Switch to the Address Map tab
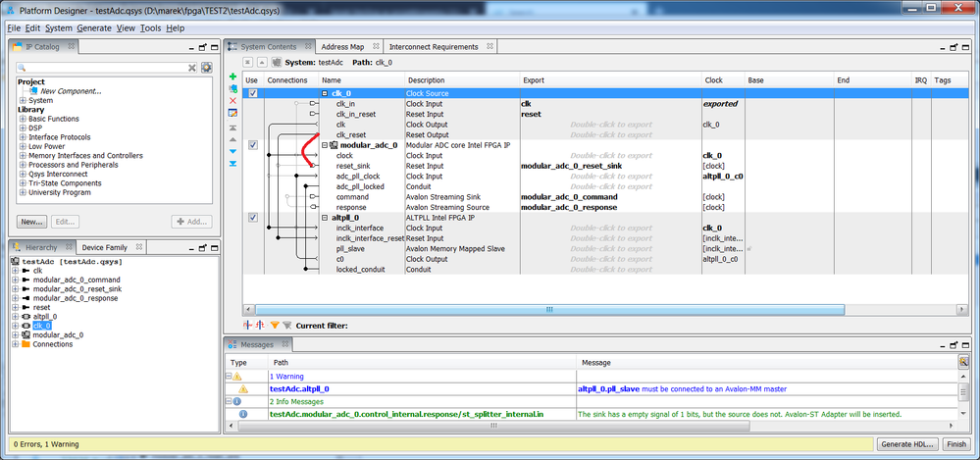This screenshot has width=980, height=460. coord(342,47)
